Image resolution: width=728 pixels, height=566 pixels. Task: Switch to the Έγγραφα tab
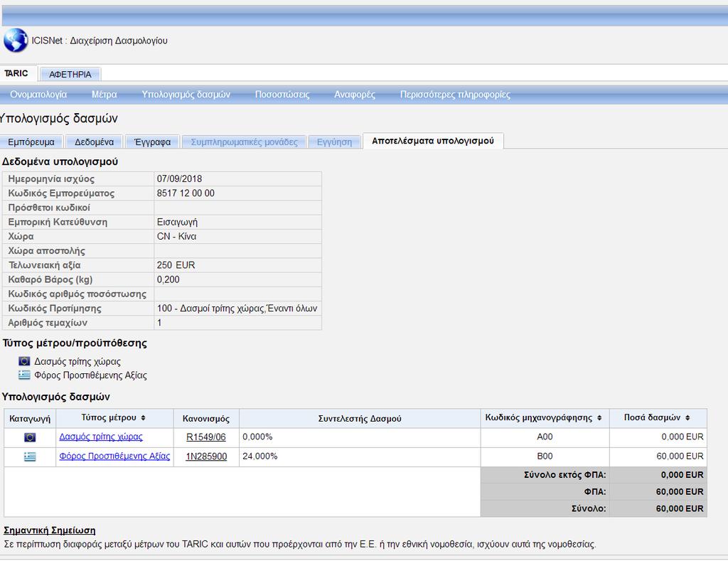tap(152, 141)
